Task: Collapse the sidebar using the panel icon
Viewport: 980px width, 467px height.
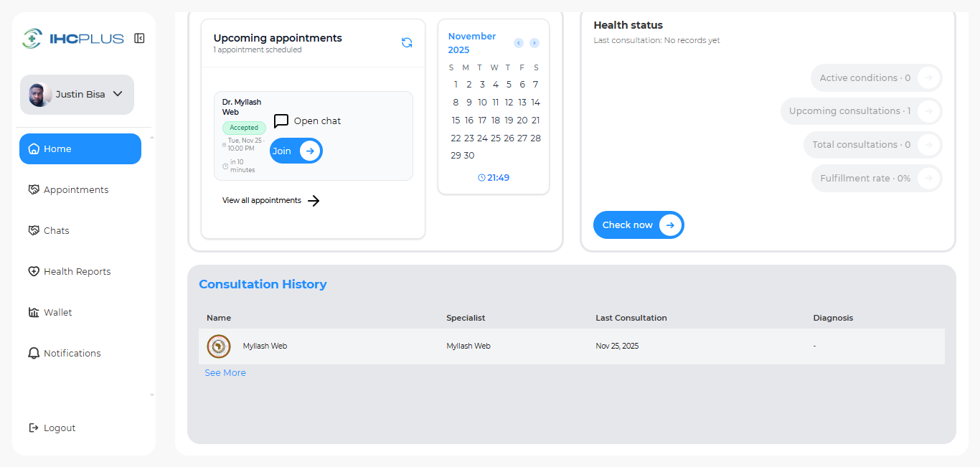Action: (x=139, y=38)
